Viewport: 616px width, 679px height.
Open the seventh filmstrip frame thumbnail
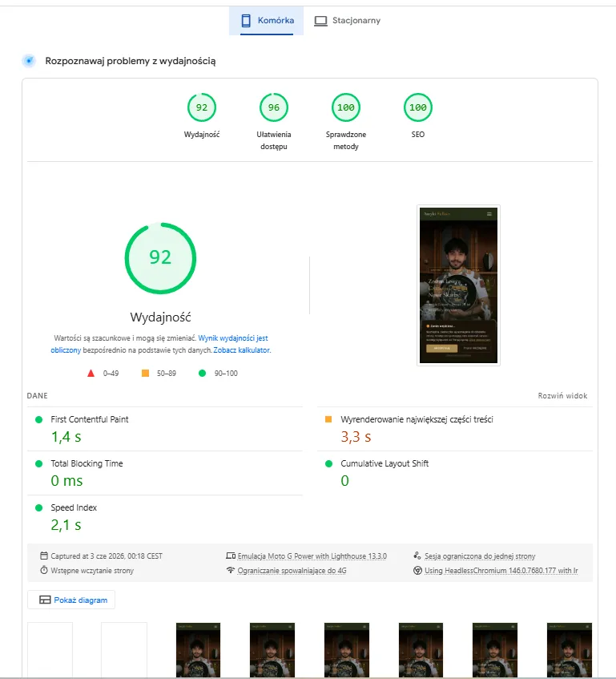(495, 650)
